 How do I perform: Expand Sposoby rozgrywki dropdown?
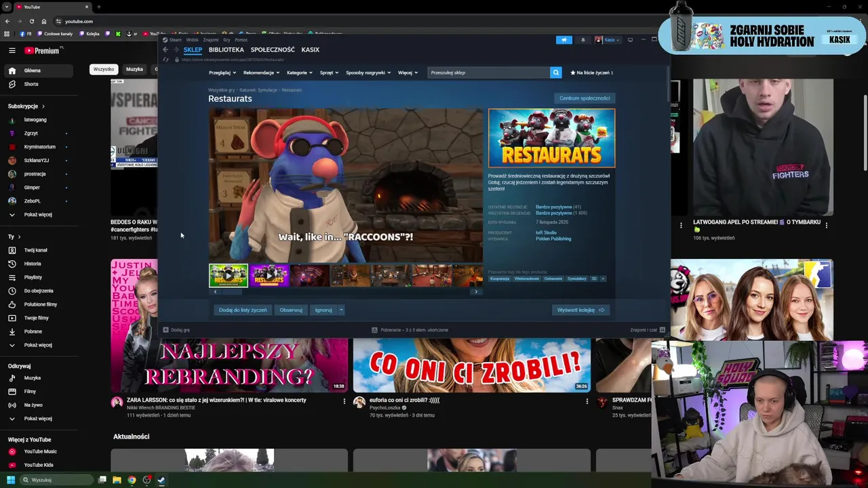368,73
